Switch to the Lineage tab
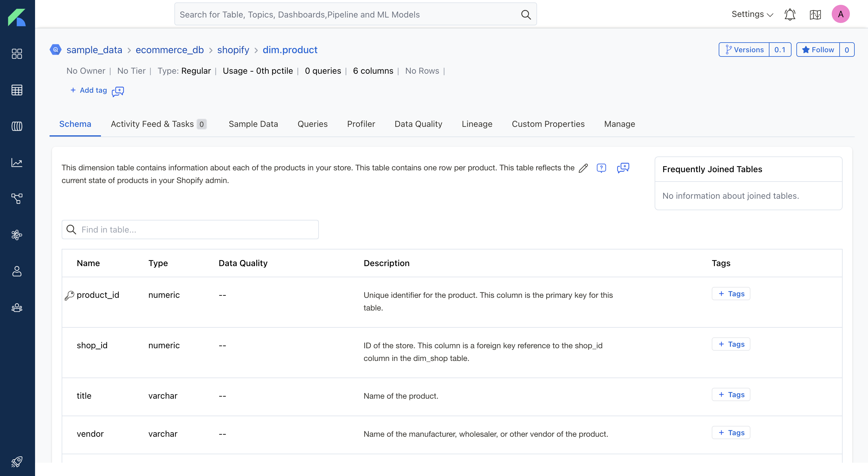Image resolution: width=868 pixels, height=476 pixels. [x=477, y=124]
